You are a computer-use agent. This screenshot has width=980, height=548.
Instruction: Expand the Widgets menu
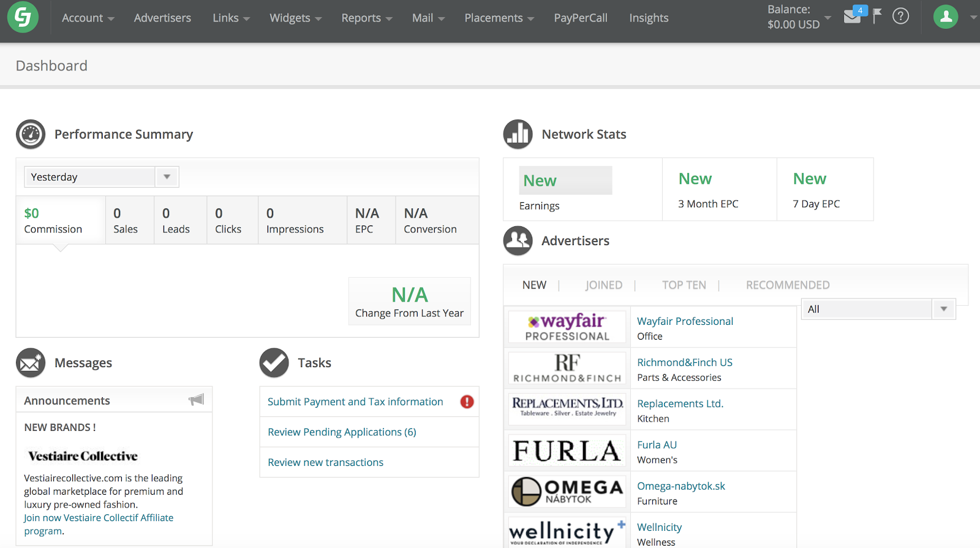296,18
